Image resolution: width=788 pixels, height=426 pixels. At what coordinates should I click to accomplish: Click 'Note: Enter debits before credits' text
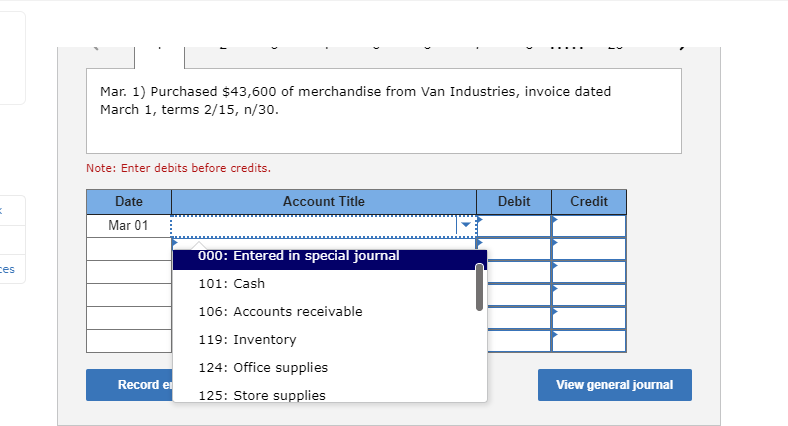coord(178,168)
